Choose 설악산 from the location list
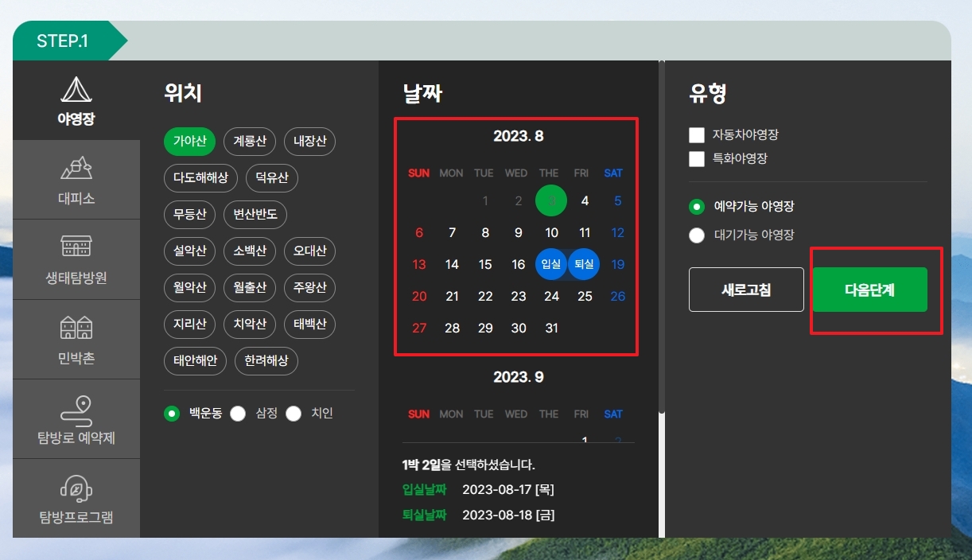The height and width of the screenshot is (560, 972). coord(189,251)
